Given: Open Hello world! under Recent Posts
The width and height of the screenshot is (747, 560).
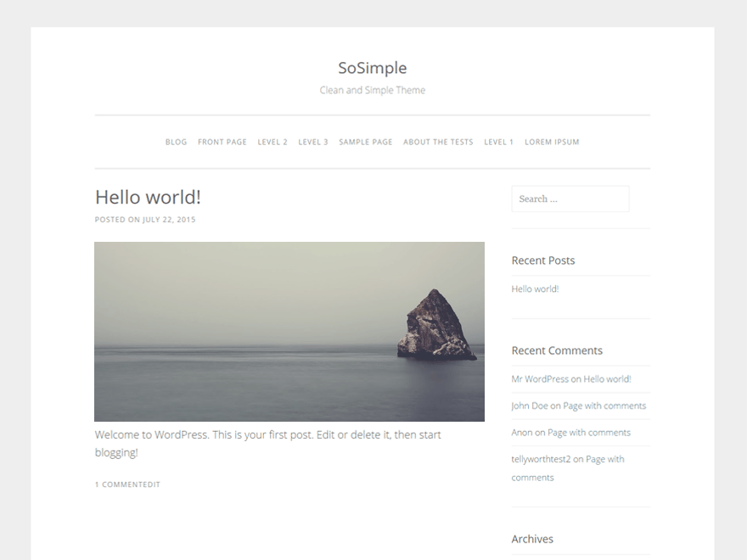Looking at the screenshot, I should coord(535,289).
